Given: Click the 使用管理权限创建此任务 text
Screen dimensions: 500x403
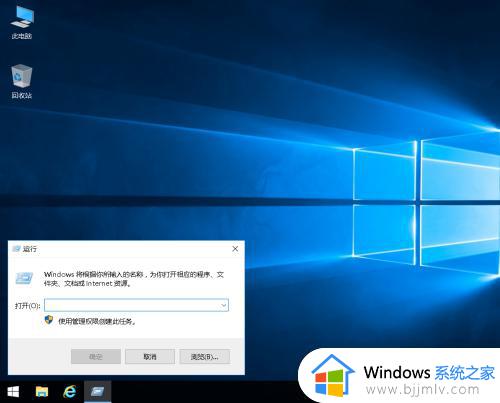Looking at the screenshot, I should tap(97, 321).
